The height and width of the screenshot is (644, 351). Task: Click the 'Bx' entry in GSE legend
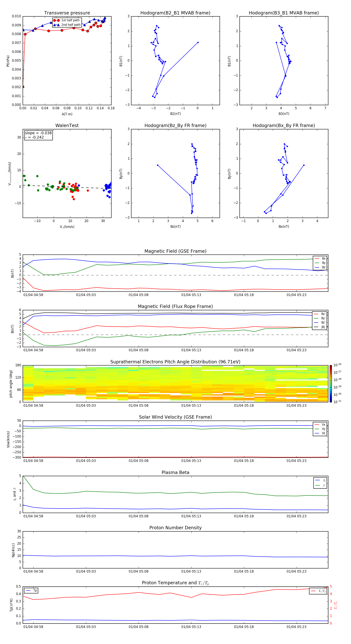pos(320,259)
